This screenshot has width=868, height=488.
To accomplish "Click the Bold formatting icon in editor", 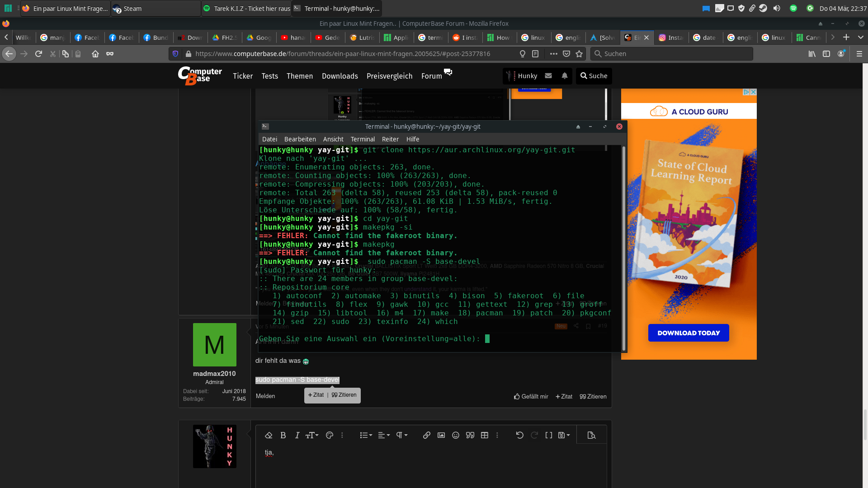I will click(283, 435).
